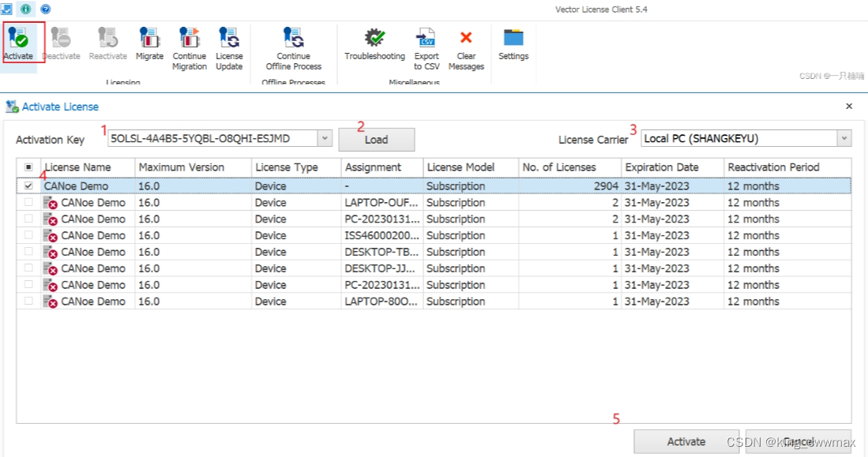Click the Reactivate ribbon icon
Image resolution: width=868 pixels, height=457 pixels.
[x=108, y=38]
